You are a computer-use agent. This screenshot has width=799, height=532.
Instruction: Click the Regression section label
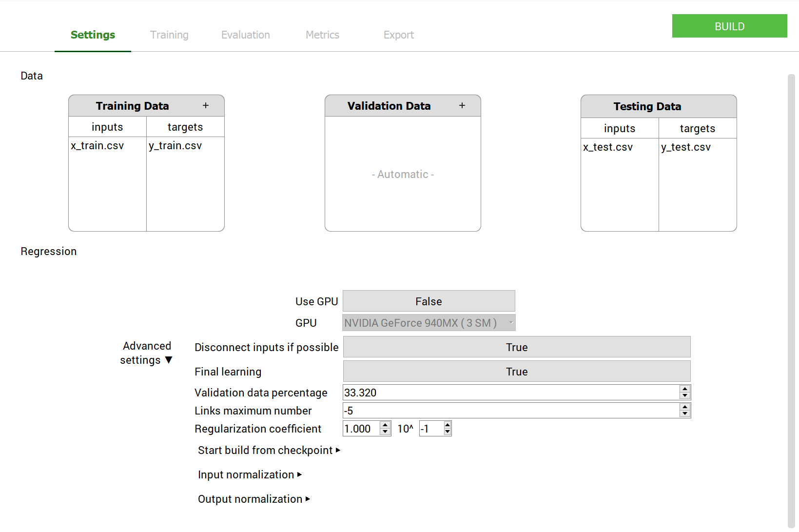pos(49,251)
